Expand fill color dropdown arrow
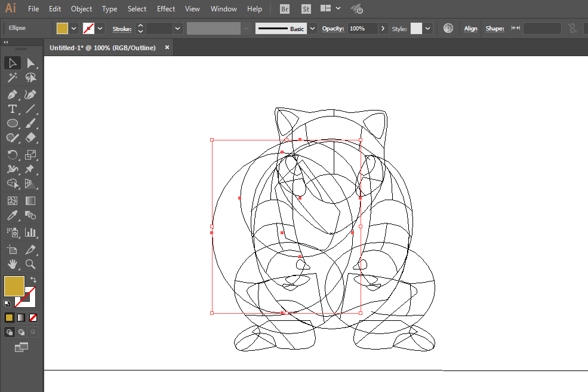 [x=74, y=29]
